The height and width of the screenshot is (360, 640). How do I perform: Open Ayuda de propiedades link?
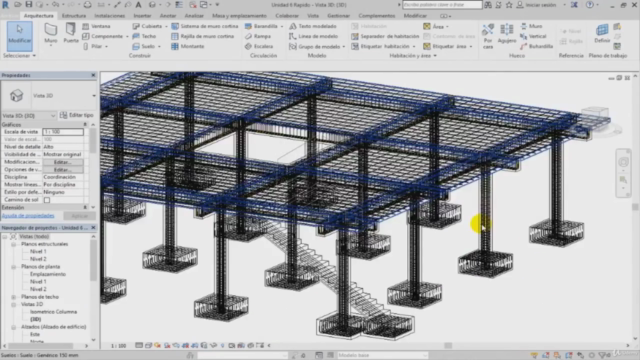(28, 216)
